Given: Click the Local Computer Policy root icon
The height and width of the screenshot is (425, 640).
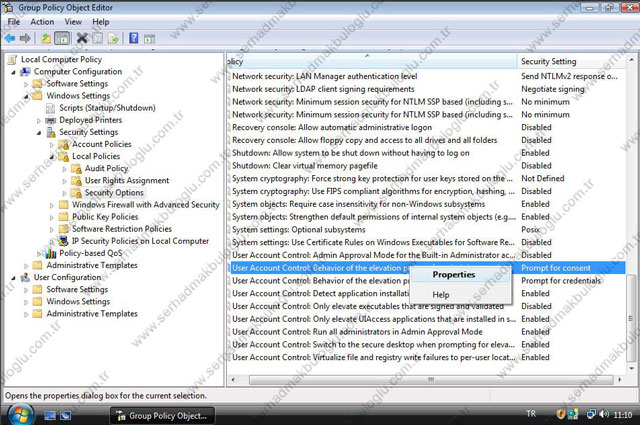Looking at the screenshot, I should [x=12, y=60].
